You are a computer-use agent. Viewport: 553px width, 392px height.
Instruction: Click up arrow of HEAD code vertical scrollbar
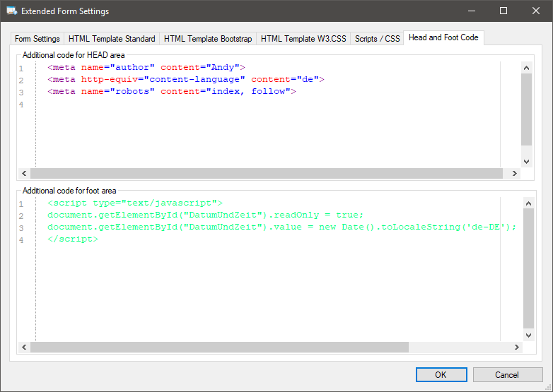[527, 68]
